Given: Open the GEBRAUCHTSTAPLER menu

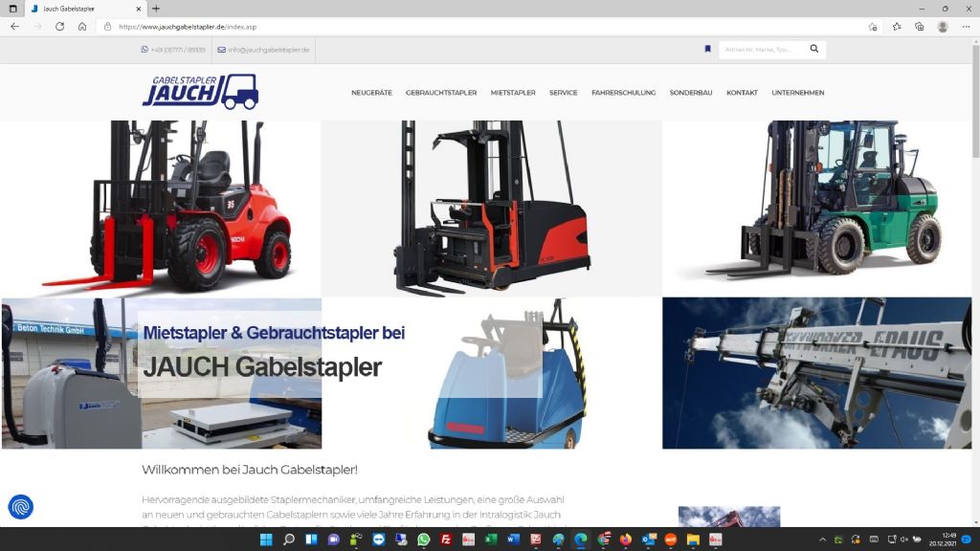Looking at the screenshot, I should 441,93.
